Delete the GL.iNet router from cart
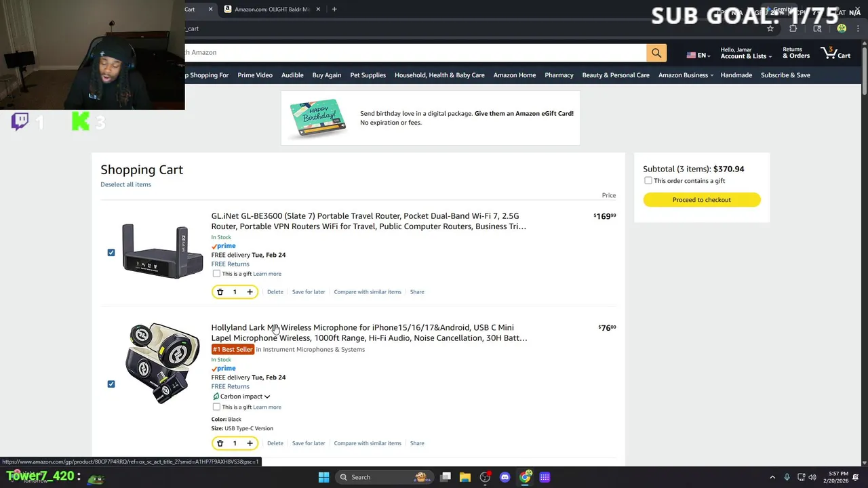Image resolution: width=868 pixels, height=488 pixels. pos(275,292)
